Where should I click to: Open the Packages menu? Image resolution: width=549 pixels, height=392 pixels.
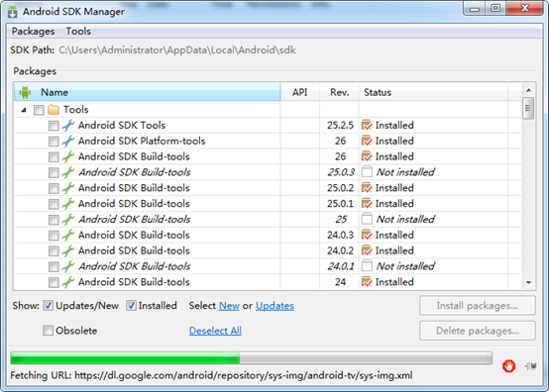point(34,32)
